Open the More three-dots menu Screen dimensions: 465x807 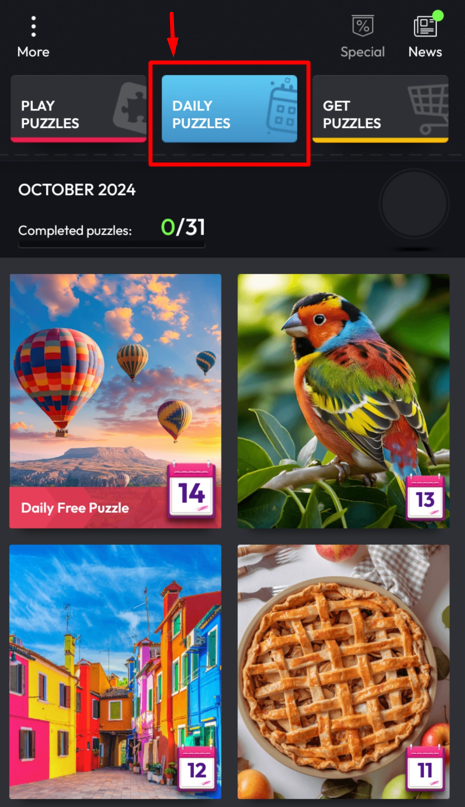33,27
